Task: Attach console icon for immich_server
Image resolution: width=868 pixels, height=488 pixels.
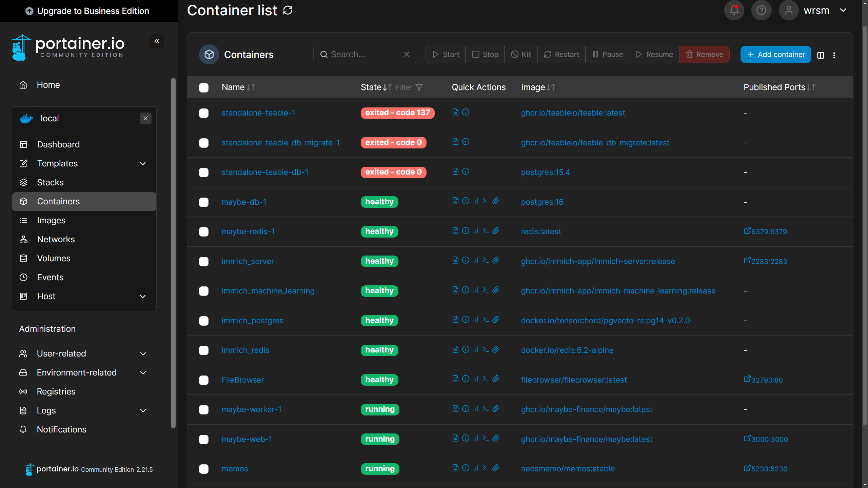Action: tap(496, 260)
